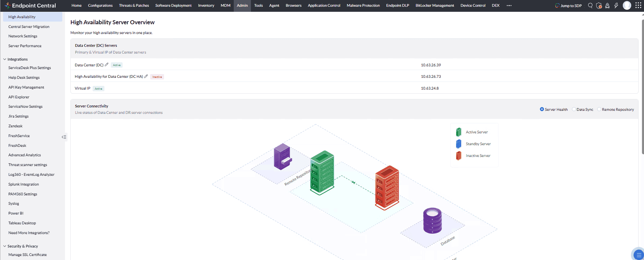Click the Inactive status badge
The width and height of the screenshot is (644, 260).
click(x=157, y=77)
